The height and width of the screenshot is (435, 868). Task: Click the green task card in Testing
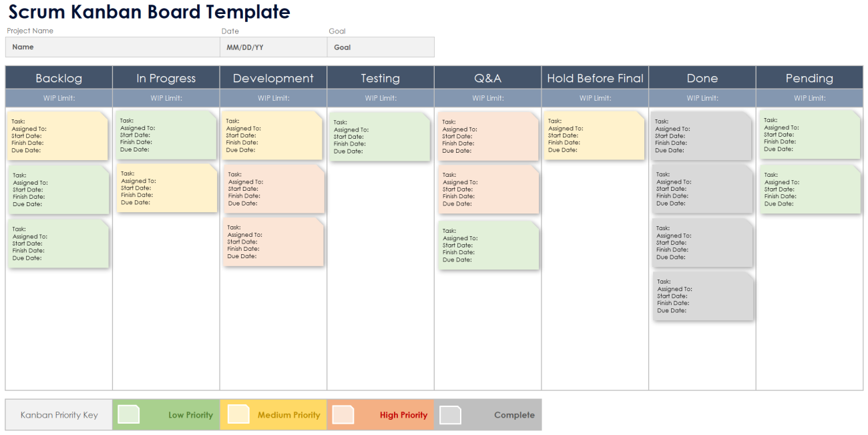point(380,137)
